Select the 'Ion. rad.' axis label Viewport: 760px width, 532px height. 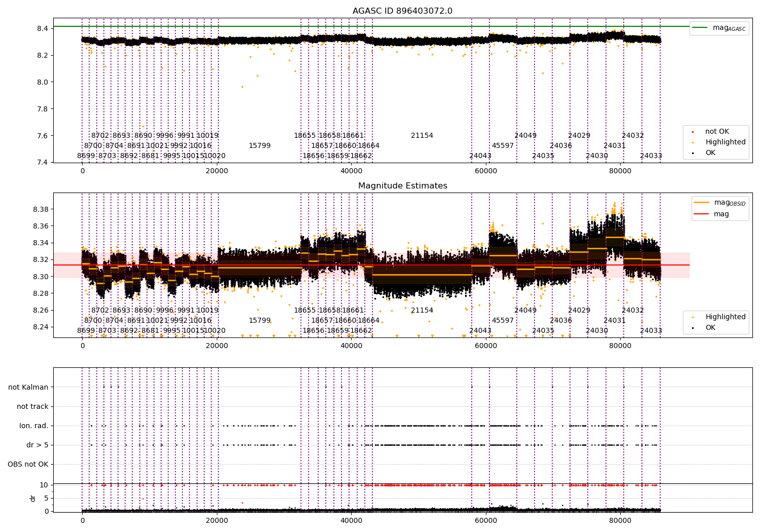34,426
